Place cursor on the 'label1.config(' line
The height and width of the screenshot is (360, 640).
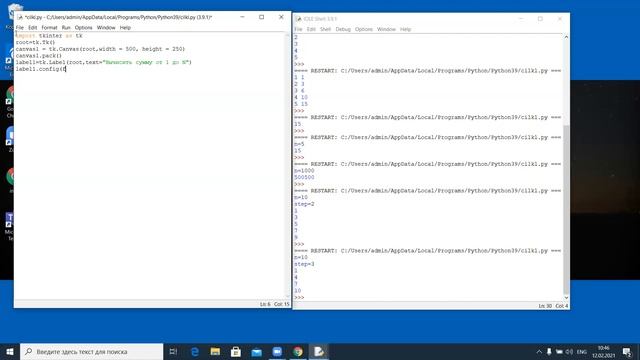(40, 69)
